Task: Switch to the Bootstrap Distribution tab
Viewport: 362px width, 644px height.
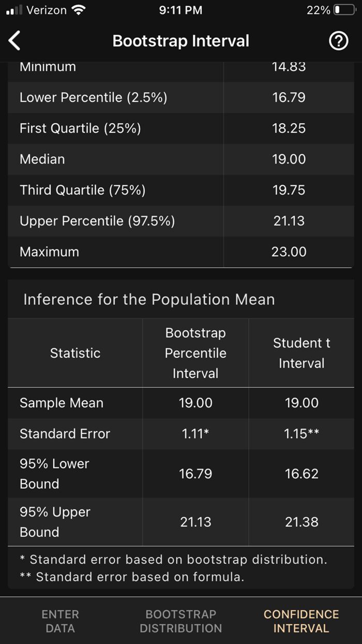Action: point(180,621)
